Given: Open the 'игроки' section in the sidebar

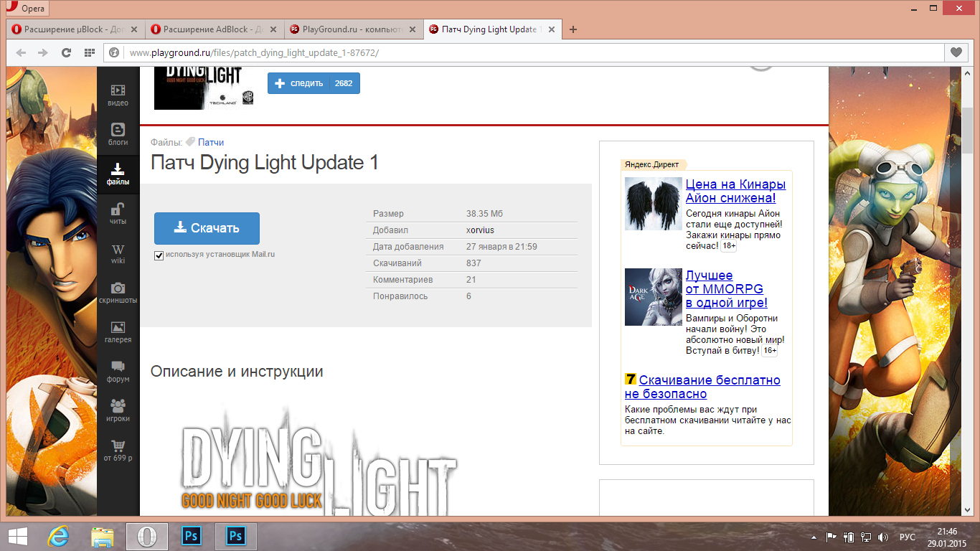Looking at the screenshot, I should tap(118, 411).
